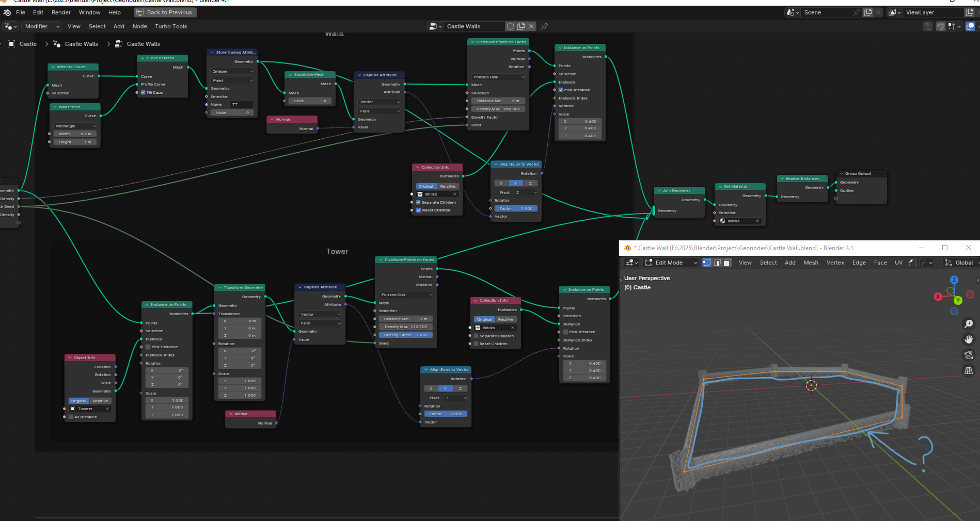Open the Mesh menu in 3D viewport
Screen dimensions: 980x521
(x=811, y=263)
